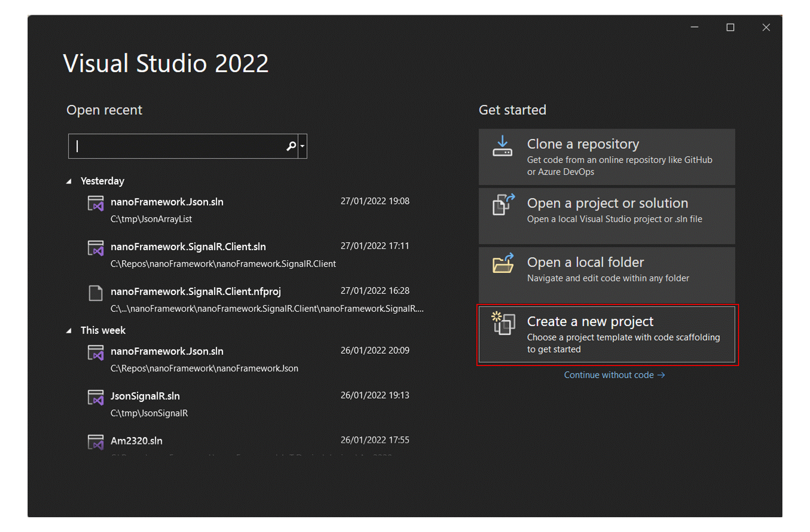Click the This week group label
Screen dimensions: 810x532
pyautogui.click(x=103, y=331)
